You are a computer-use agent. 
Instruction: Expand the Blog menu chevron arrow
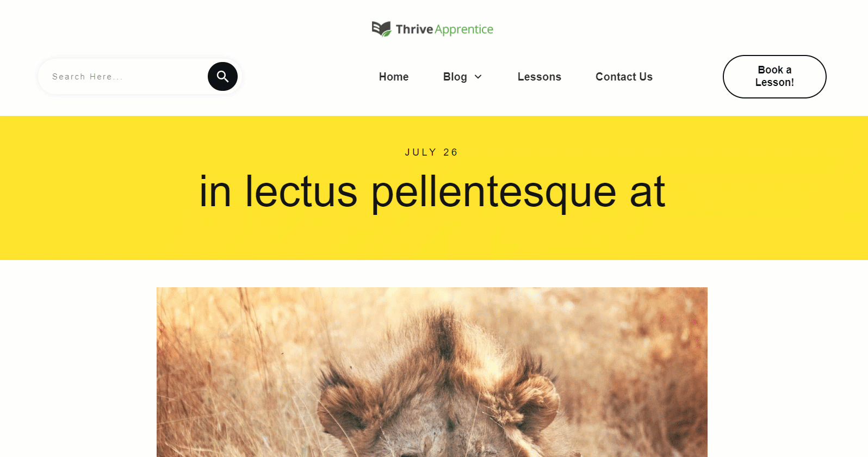coord(478,77)
